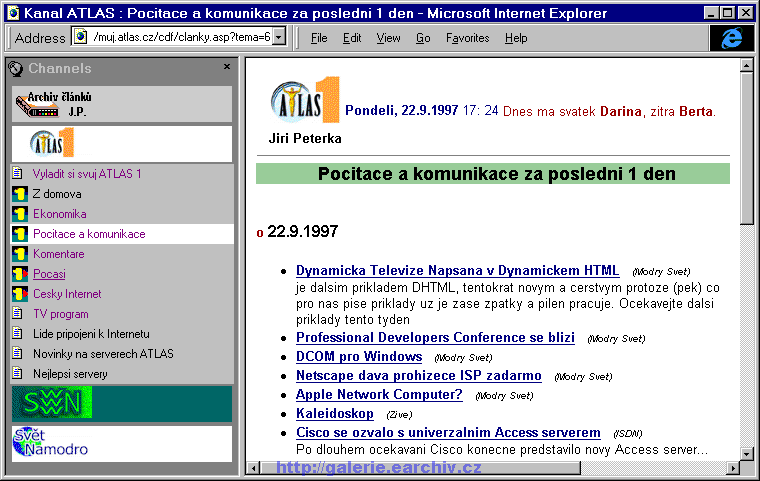Open the File menu
760x481 pixels.
point(319,38)
